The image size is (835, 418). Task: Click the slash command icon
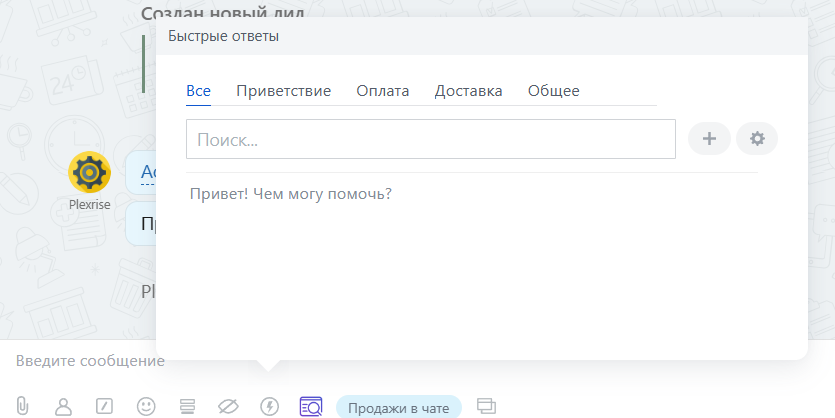point(104,406)
